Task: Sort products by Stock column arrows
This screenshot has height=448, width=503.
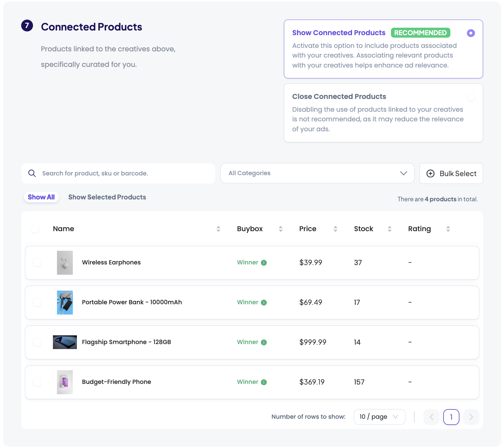Action: coord(389,229)
